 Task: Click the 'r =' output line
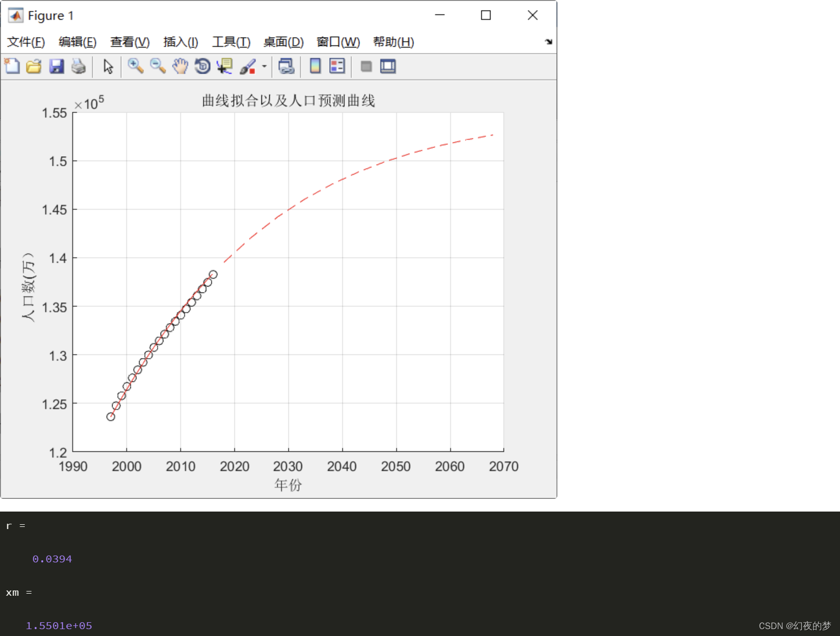point(15,526)
